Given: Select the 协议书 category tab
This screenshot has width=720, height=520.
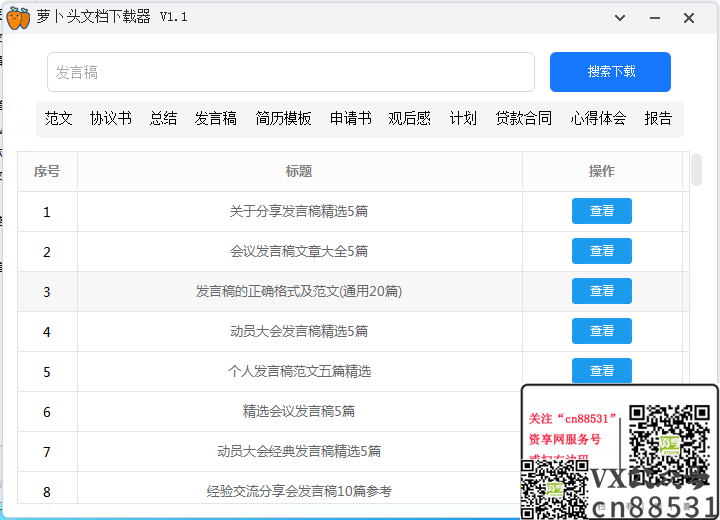Looking at the screenshot, I should [x=111, y=118].
